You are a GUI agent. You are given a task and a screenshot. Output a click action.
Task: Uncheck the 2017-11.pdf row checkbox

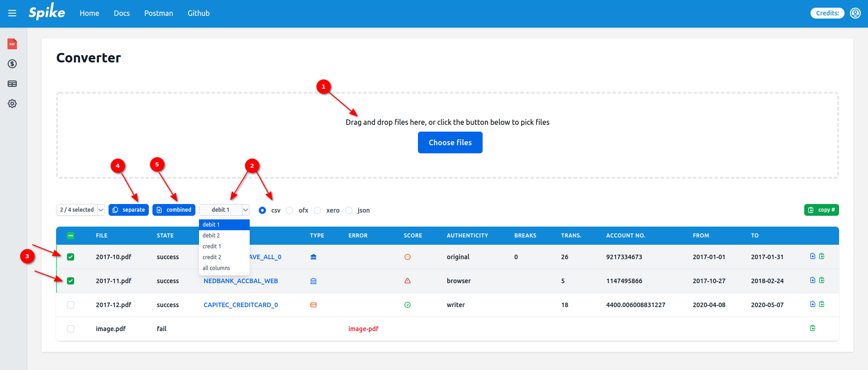point(71,281)
